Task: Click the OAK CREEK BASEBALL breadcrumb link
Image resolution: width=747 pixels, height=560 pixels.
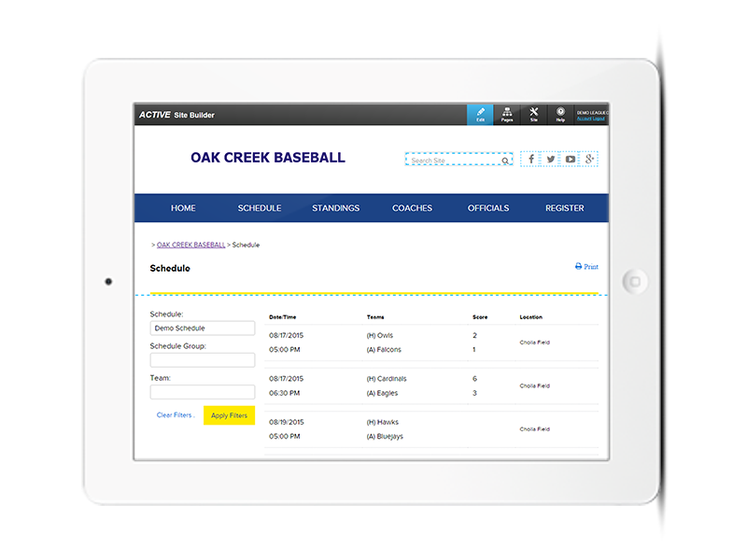Action: (191, 245)
